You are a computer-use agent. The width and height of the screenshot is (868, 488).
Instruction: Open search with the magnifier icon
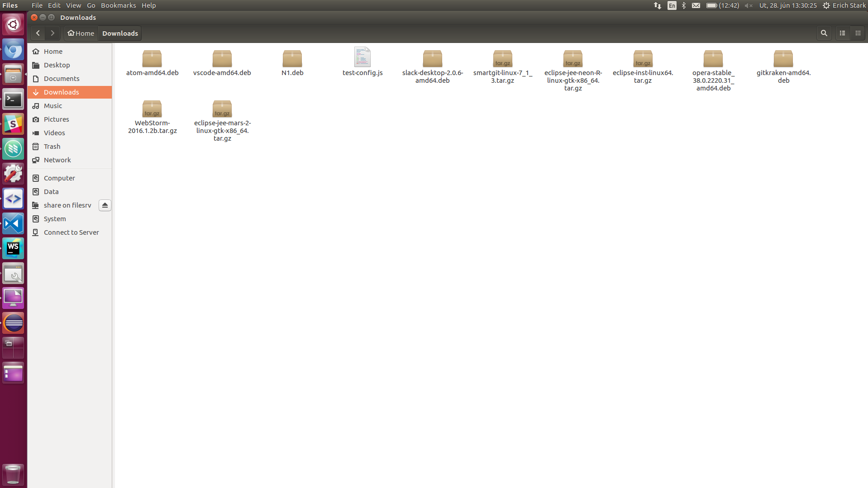(824, 33)
